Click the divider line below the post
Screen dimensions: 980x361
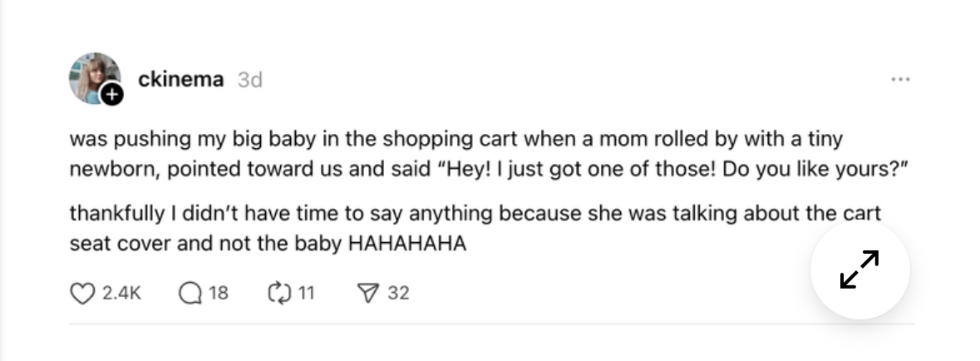coord(490,324)
